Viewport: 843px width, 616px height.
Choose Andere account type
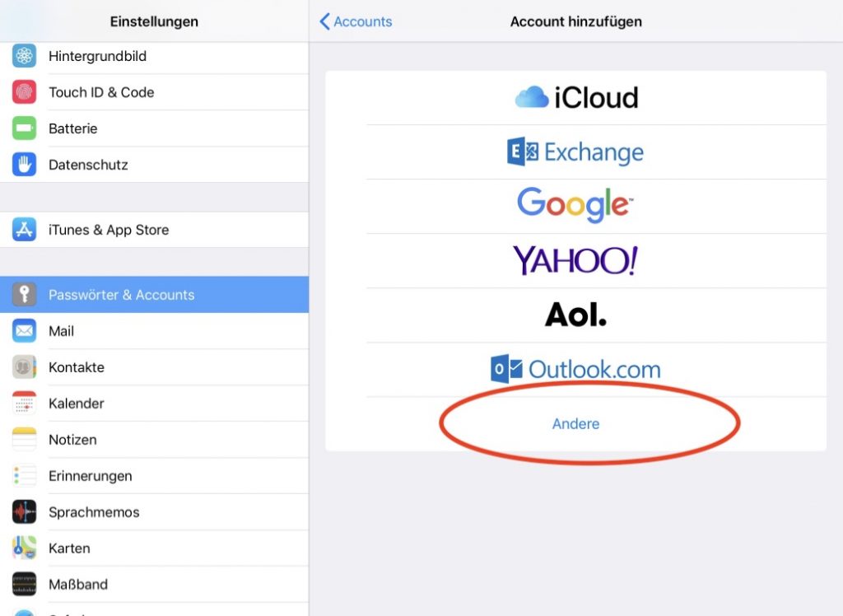(x=575, y=424)
